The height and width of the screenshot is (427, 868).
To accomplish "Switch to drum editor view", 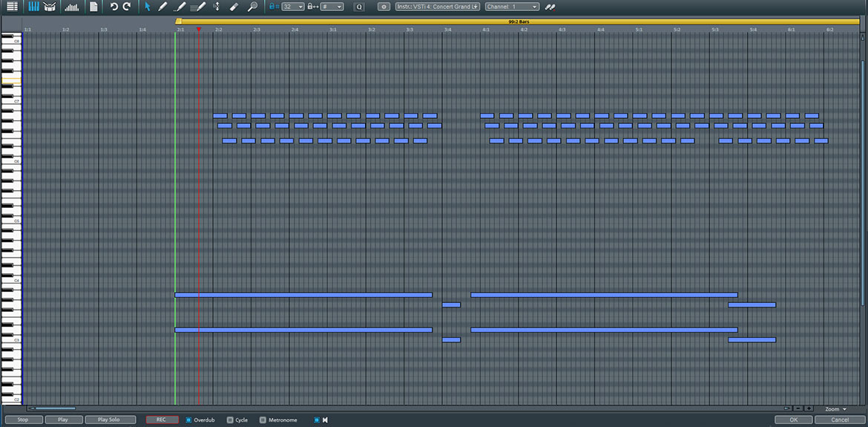I will click(50, 7).
